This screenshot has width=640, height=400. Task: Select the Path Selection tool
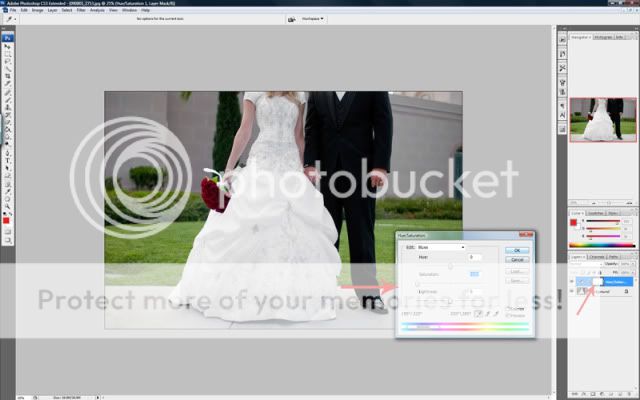(x=8, y=168)
